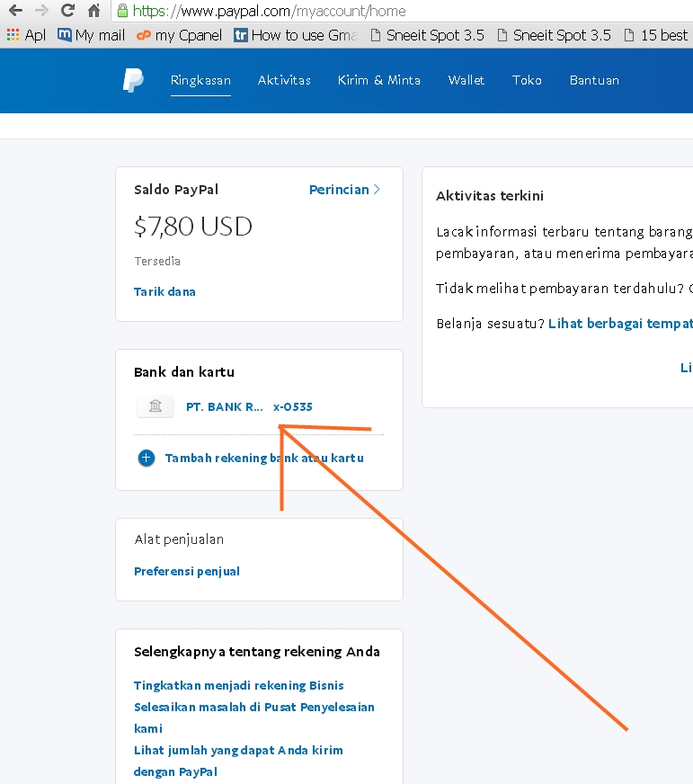The image size is (693, 784).
Task: Click Tingkatkan menjadi rekening Bisnis link
Action: click(237, 686)
